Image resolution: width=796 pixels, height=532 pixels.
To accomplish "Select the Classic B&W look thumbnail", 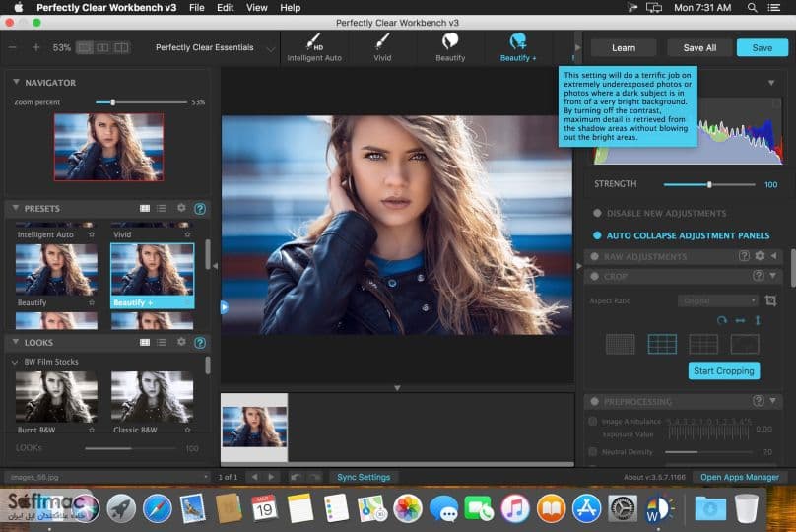I will click(153, 397).
